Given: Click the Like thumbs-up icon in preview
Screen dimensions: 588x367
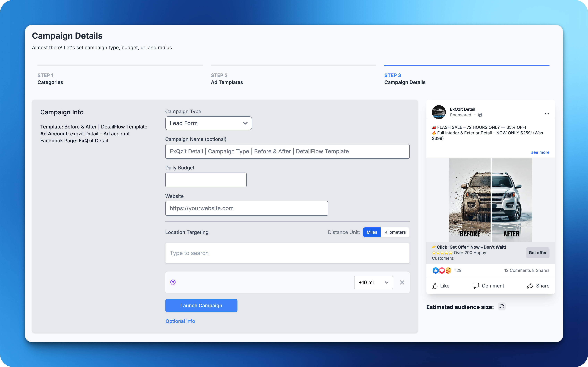Looking at the screenshot, I should [x=434, y=286].
